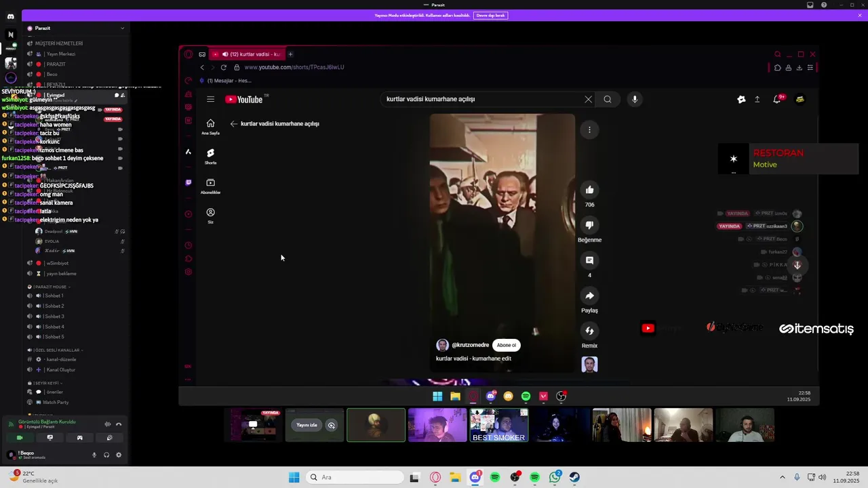Open WhatsApp from the taskbar

click(x=555, y=477)
